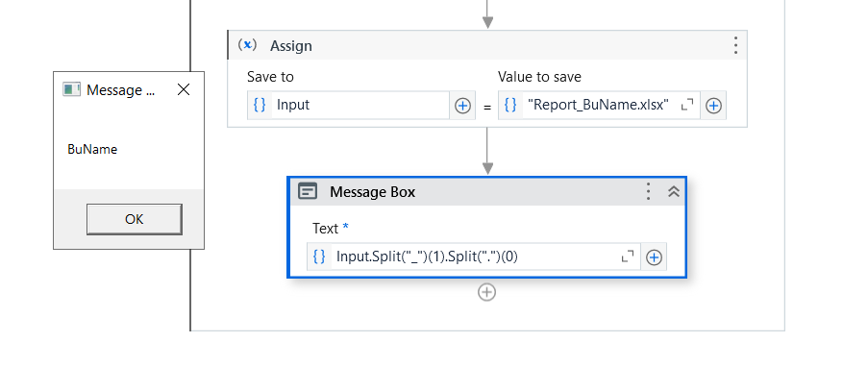Click the braces icon in Save to field
Image resolution: width=868 pixels, height=391 pixels.
(x=260, y=106)
